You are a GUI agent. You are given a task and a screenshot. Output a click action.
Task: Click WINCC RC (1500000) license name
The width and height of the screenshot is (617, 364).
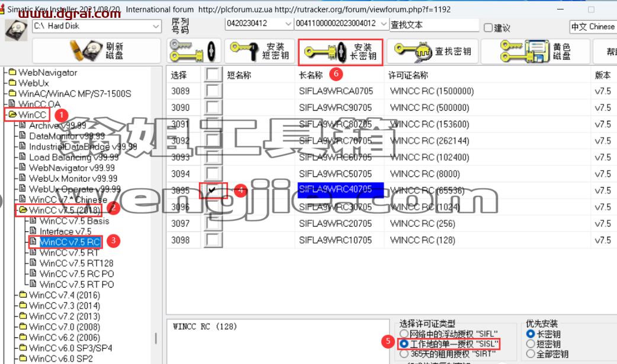tap(432, 91)
